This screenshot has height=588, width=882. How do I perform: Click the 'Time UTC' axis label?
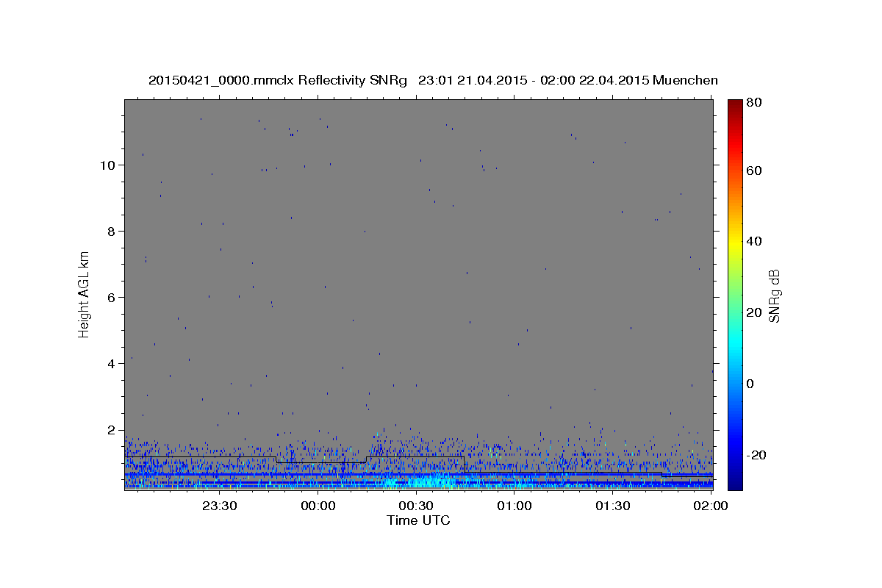click(418, 520)
